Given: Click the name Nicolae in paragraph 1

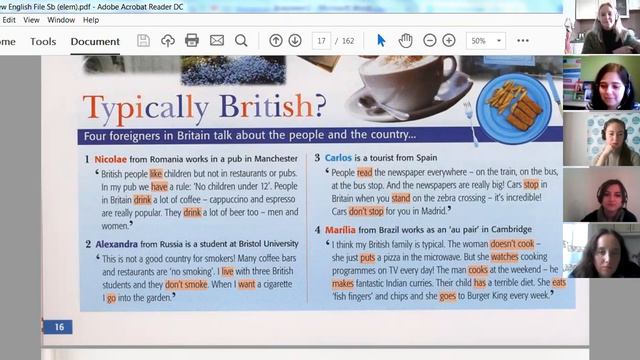Looking at the screenshot, I should pyautogui.click(x=111, y=159).
